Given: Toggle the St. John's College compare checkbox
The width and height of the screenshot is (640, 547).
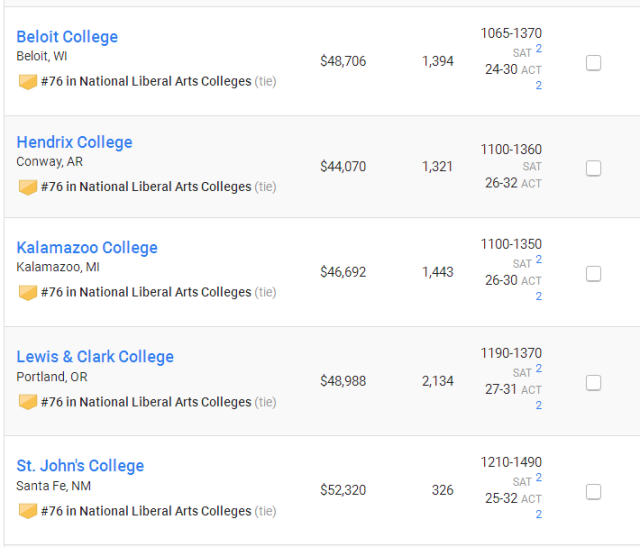Looking at the screenshot, I should (x=593, y=492).
